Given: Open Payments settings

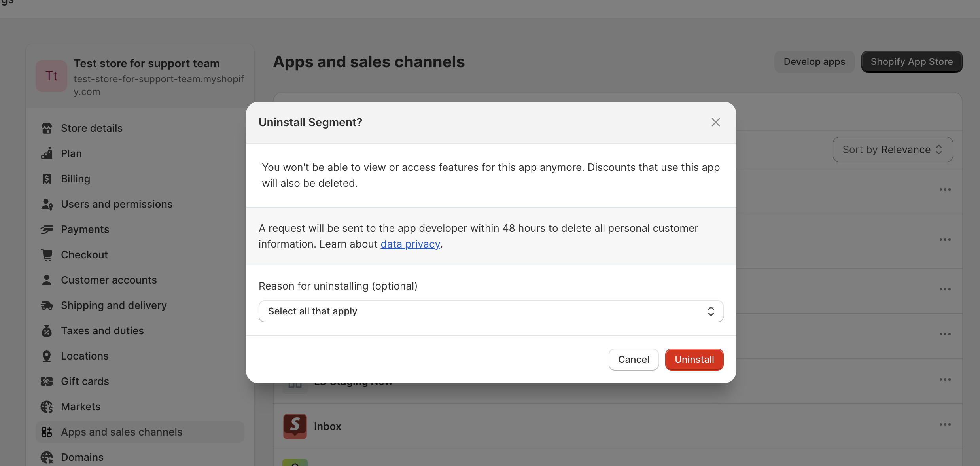Looking at the screenshot, I should click(140, 229).
